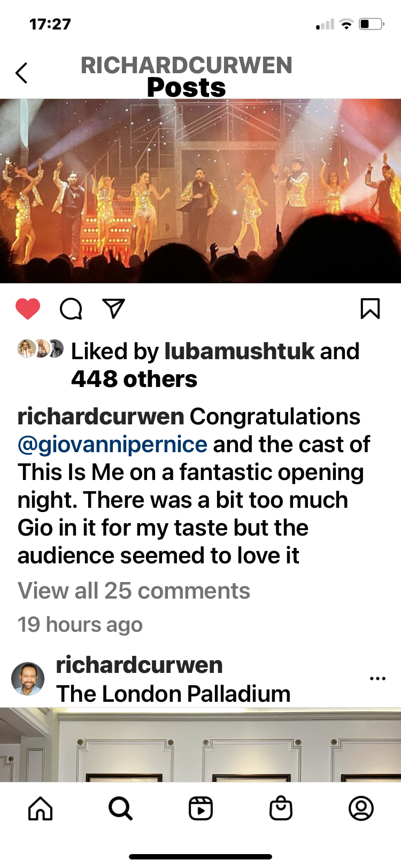Open the Shop bag icon
401x868 pixels.
281,808
